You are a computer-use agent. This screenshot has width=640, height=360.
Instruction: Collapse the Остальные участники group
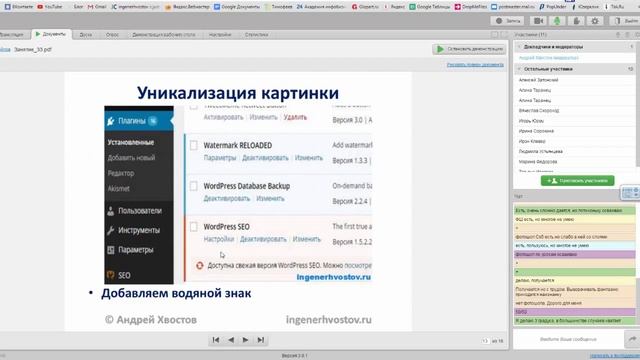click(520, 69)
